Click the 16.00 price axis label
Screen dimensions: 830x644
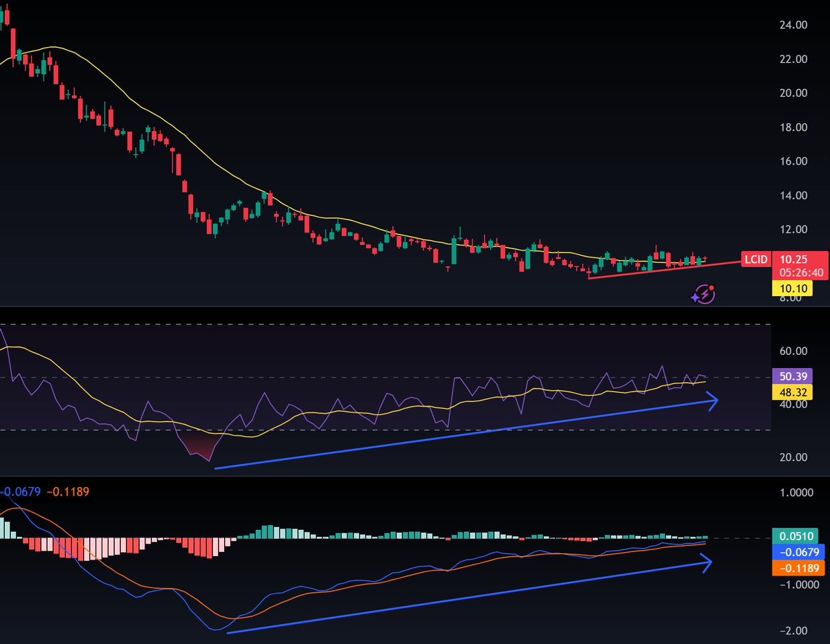[793, 161]
